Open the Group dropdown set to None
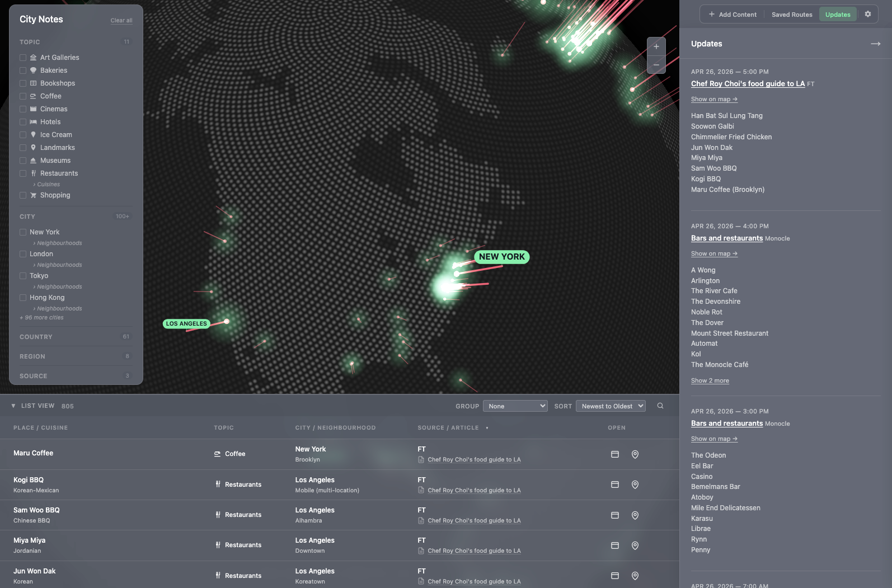The image size is (892, 588). tap(515, 406)
